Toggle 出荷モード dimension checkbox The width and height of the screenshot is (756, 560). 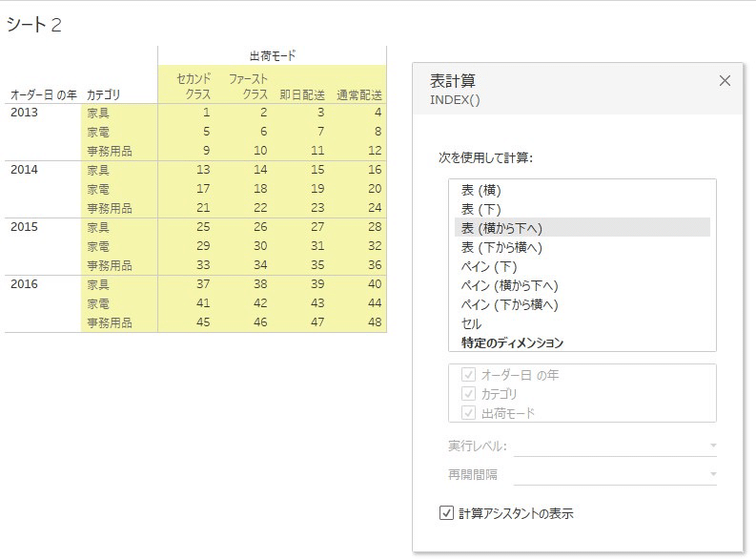(468, 413)
